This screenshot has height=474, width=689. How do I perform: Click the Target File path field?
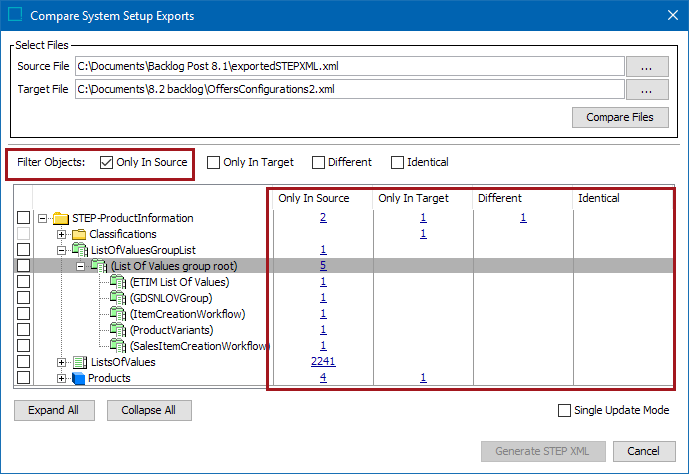[x=349, y=89]
